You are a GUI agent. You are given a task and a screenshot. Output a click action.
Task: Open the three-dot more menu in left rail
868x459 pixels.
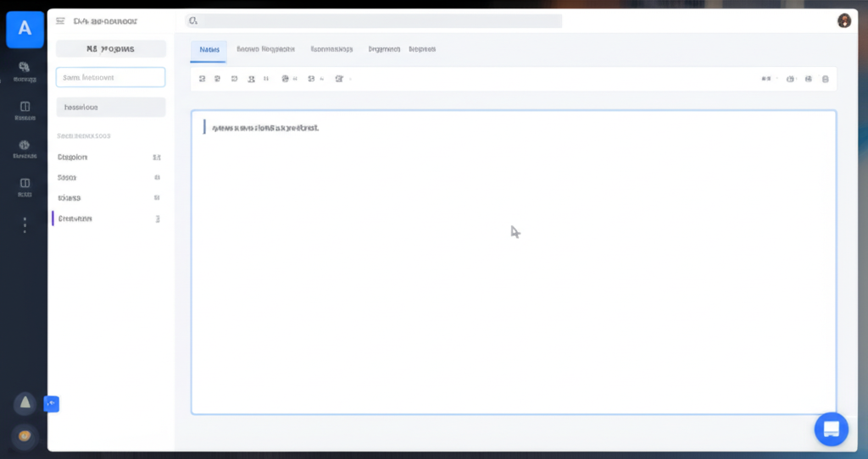click(x=25, y=224)
